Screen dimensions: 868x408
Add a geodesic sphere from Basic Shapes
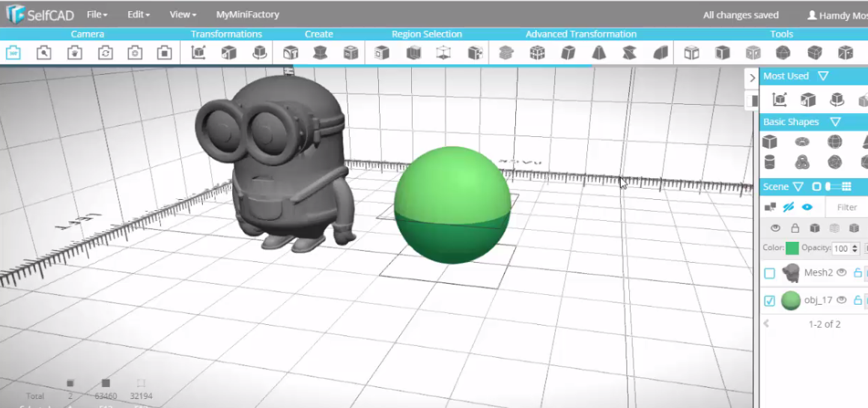835,162
